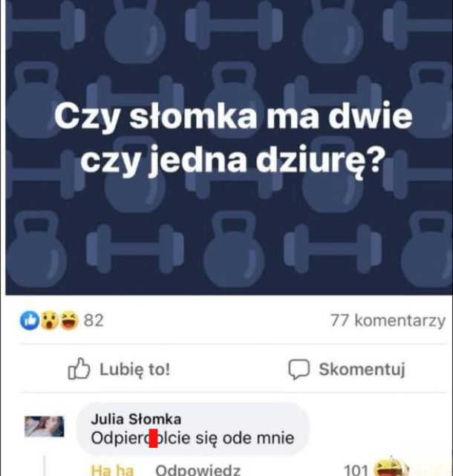Image resolution: width=453 pixels, height=476 pixels.
Task: Click the blue Like reaction icon
Action: [x=30, y=321]
